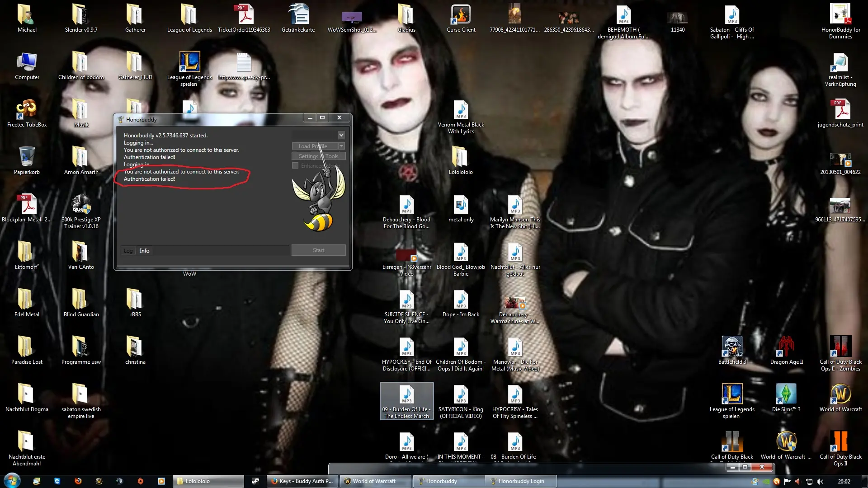Switch to Keys - Buddy Auth taskbar window
Viewport: 868px width, 488px height.
point(302,481)
